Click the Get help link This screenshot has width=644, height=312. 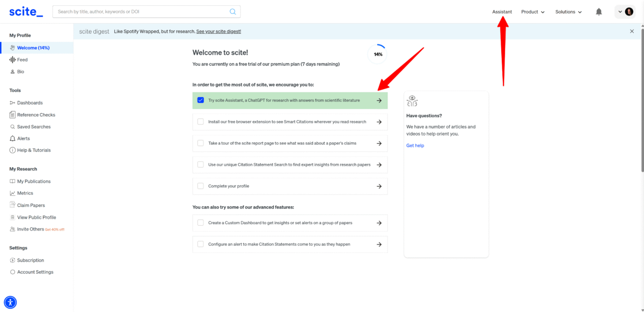(415, 145)
